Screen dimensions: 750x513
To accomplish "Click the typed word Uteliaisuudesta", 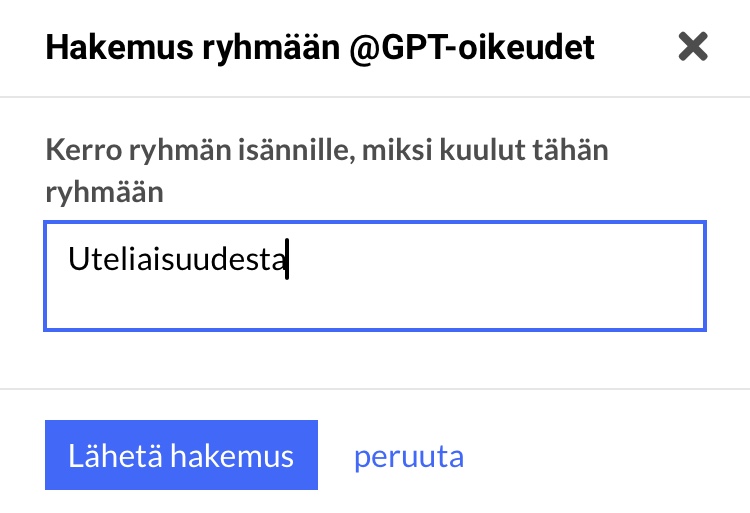I will click(176, 259).
